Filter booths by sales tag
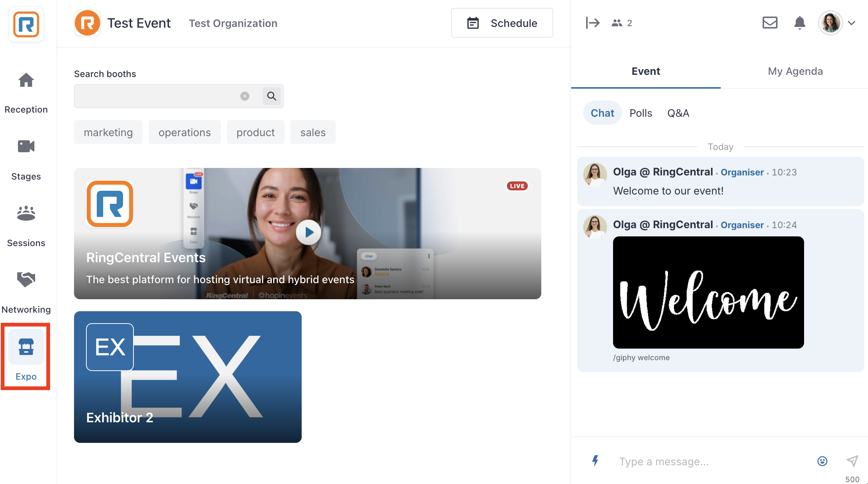 [x=313, y=132]
